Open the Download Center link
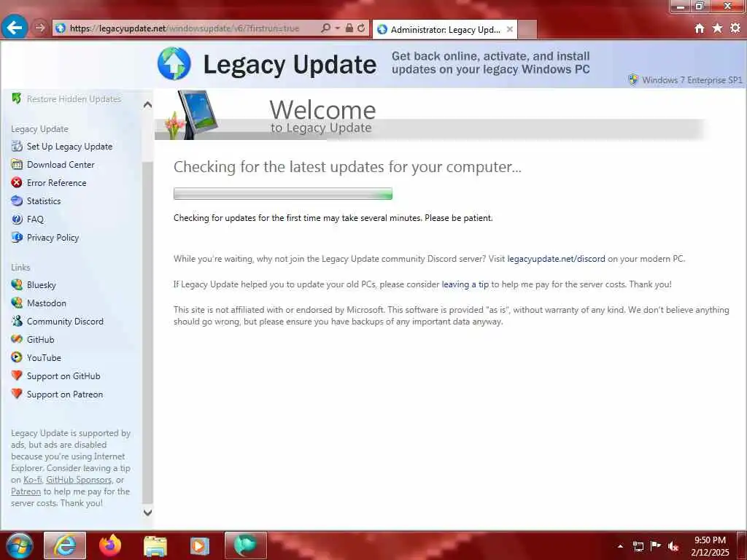Viewport: 747px width, 560px height. [61, 165]
